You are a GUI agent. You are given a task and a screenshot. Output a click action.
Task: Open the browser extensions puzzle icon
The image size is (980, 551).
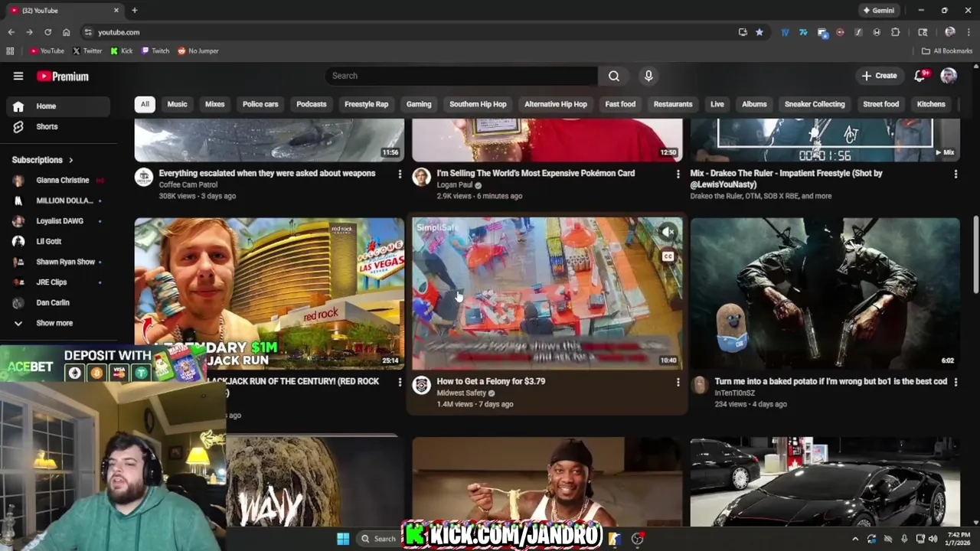[895, 32]
